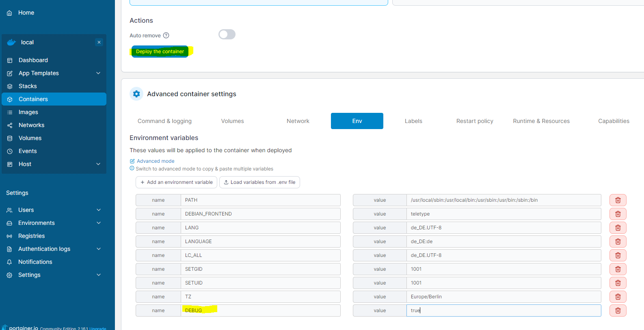
Task: Delete the TZ environment variable
Action: (618, 297)
